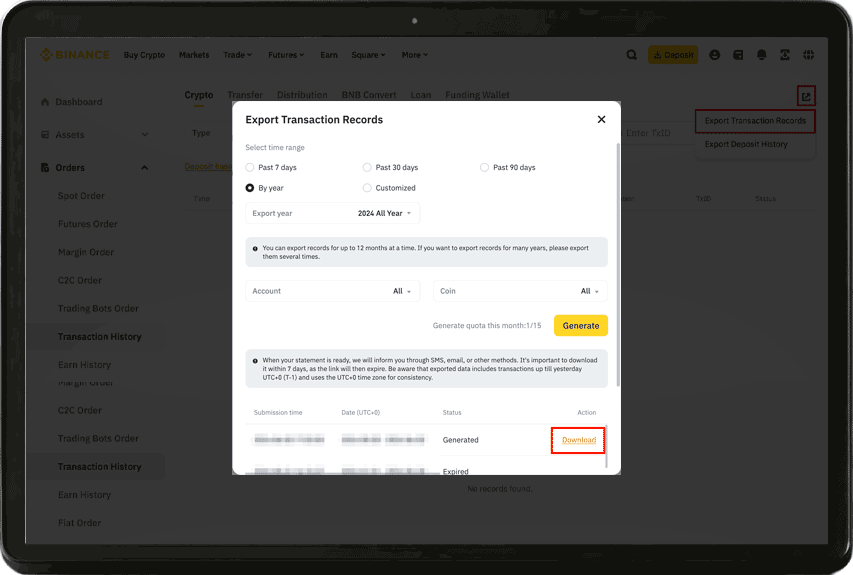Choose Export Deposit History menu entry
Screen dimensions: 853x575
(746, 144)
